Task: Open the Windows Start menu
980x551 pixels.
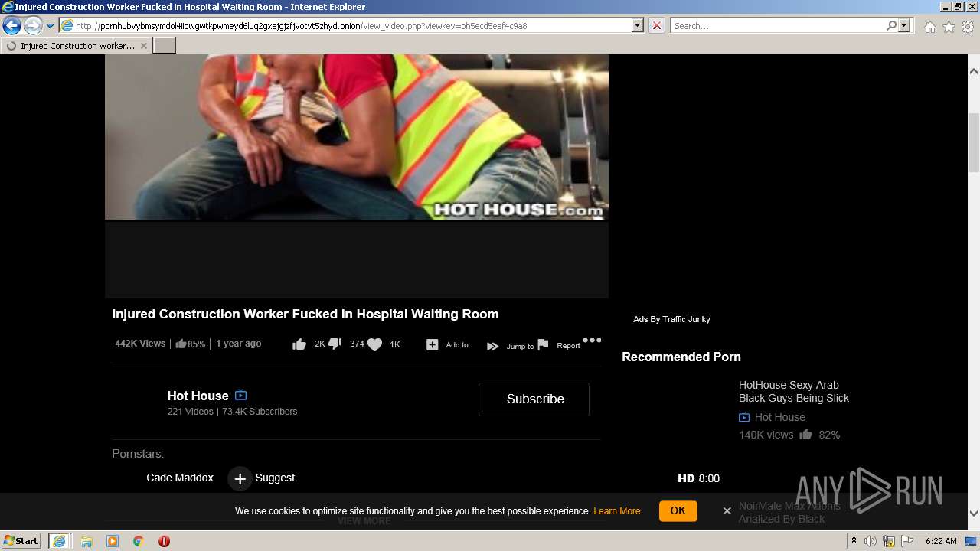Action: (21, 541)
